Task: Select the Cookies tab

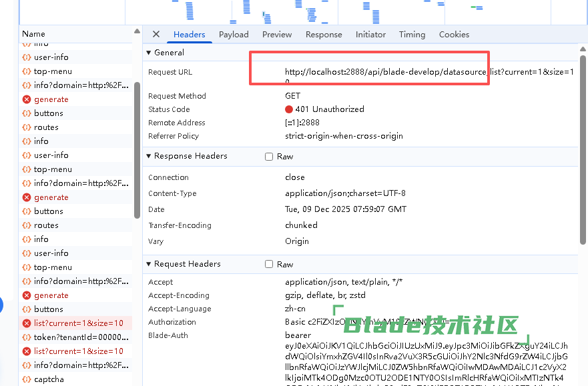Action: point(454,35)
